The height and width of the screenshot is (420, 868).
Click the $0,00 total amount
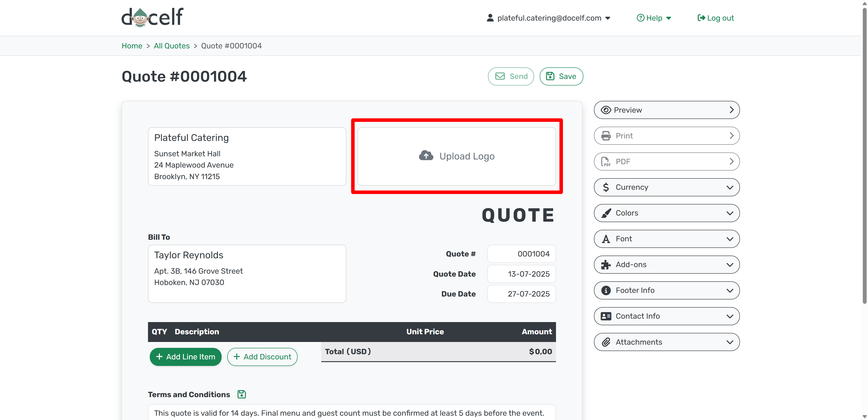540,351
